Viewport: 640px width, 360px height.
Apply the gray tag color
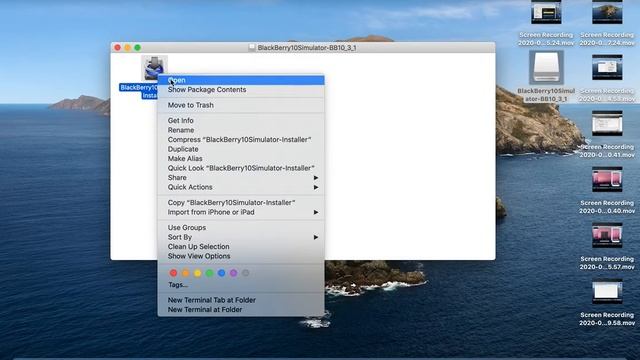245,273
